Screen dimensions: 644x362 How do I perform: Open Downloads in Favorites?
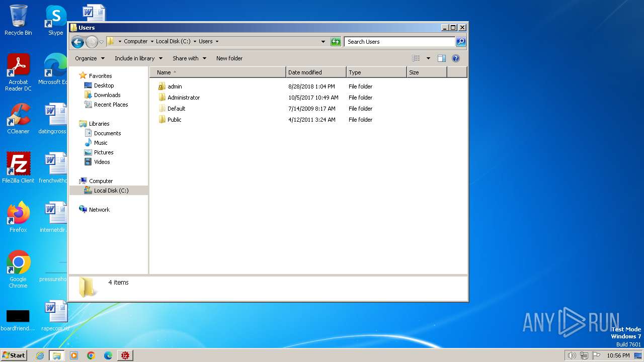click(x=107, y=95)
